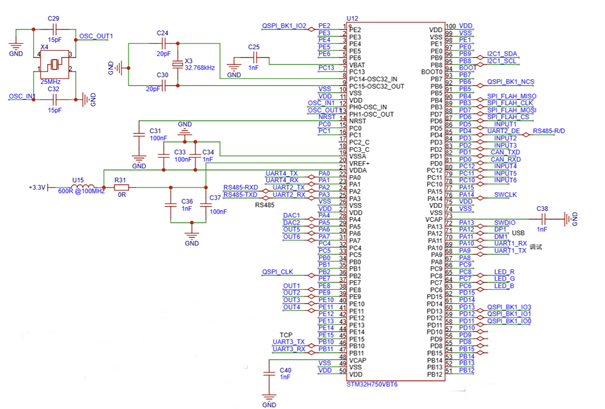Click the SWCLK net label
Viewport: 605px width, 409px height.
coord(505,194)
